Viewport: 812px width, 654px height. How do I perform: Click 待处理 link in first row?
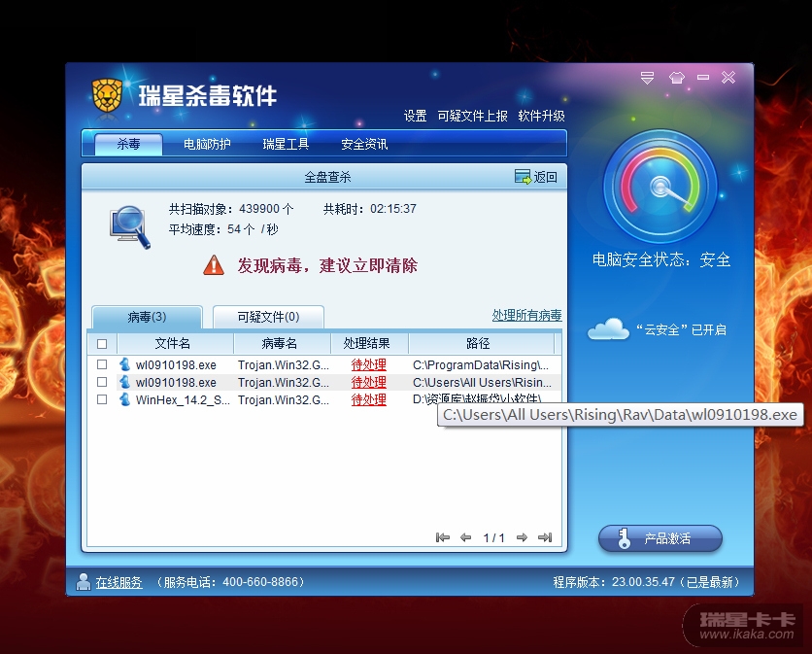tap(369, 364)
